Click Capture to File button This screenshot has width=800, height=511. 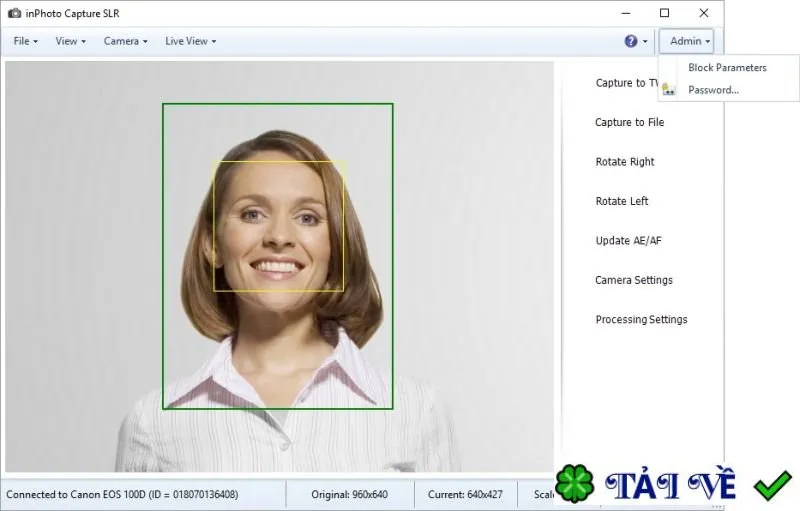pyautogui.click(x=630, y=122)
